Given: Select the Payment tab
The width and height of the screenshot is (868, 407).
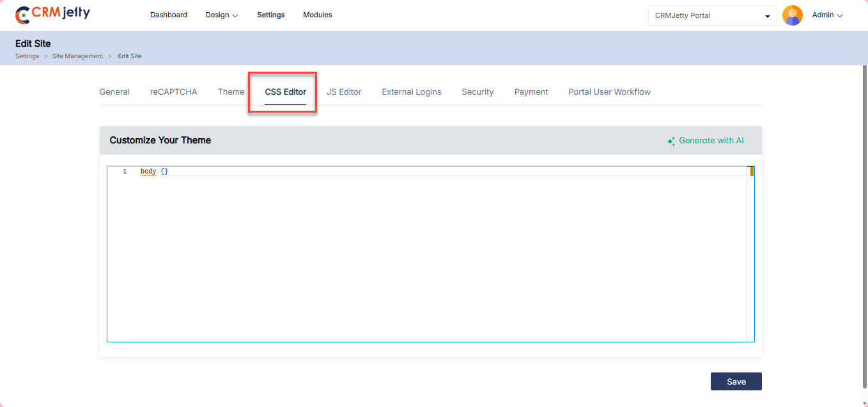Looking at the screenshot, I should tap(531, 92).
